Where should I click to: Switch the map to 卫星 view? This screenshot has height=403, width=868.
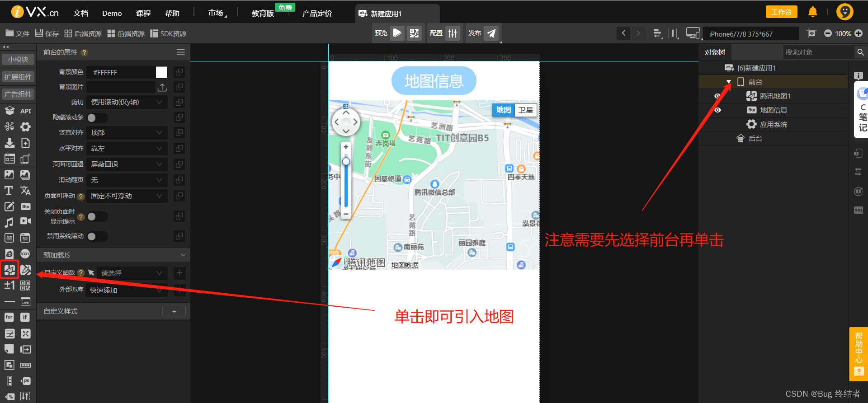(x=525, y=110)
